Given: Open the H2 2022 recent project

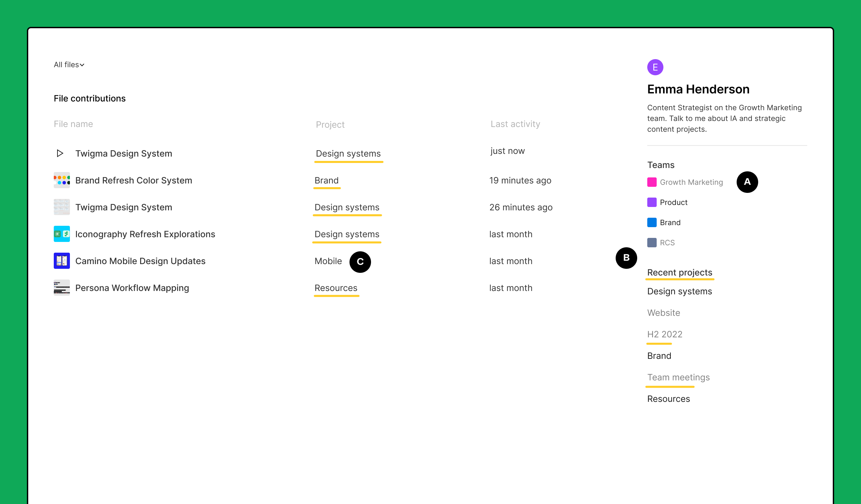Looking at the screenshot, I should click(x=664, y=335).
